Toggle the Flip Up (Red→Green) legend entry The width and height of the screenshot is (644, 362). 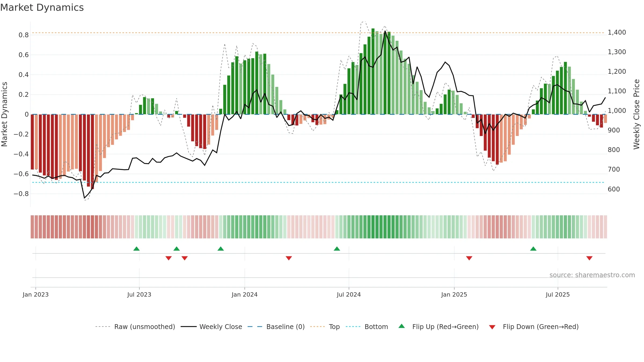tap(438, 327)
